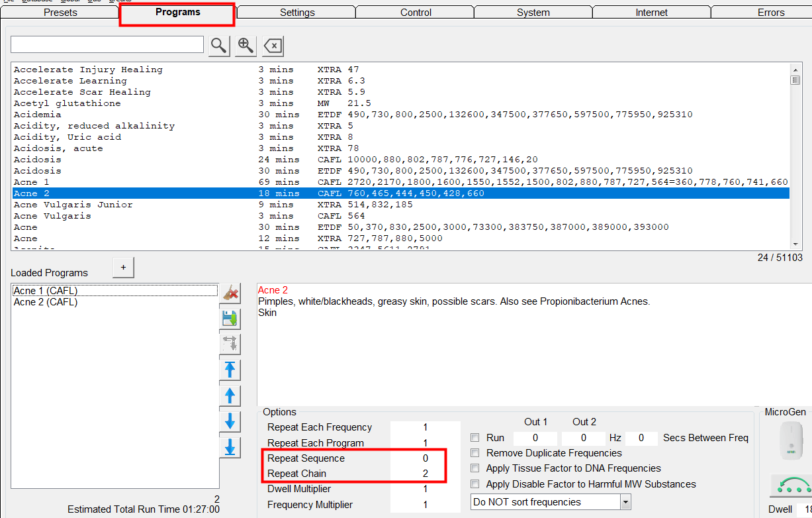Enable Apply Tissue Factor to DNA Frequencies
Screen dimensions: 812x518
pyautogui.click(x=475, y=468)
